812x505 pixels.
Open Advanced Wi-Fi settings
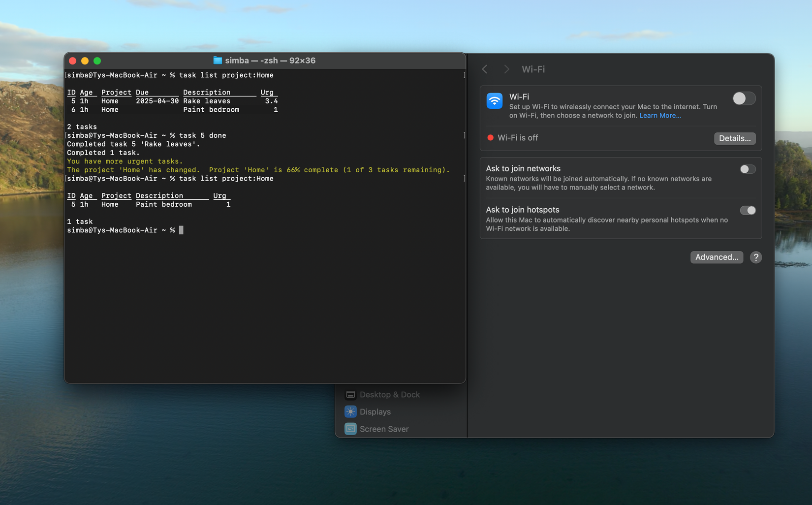click(717, 257)
